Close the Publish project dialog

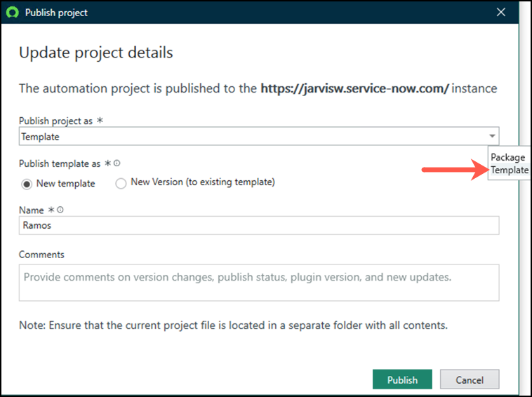(501, 12)
